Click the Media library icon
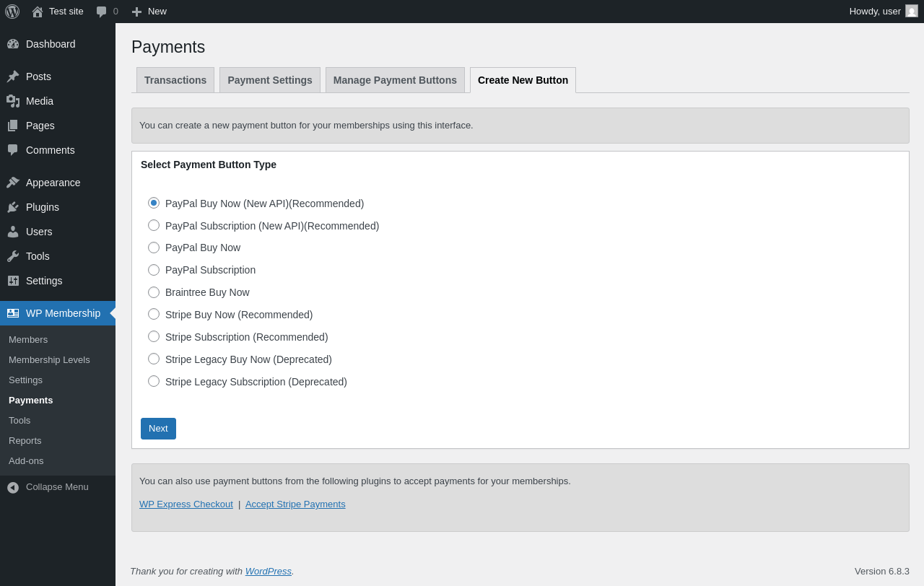The image size is (924, 586). coord(13,101)
